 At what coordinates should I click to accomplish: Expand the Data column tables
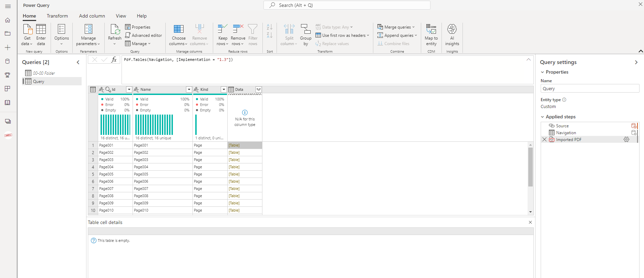point(258,89)
